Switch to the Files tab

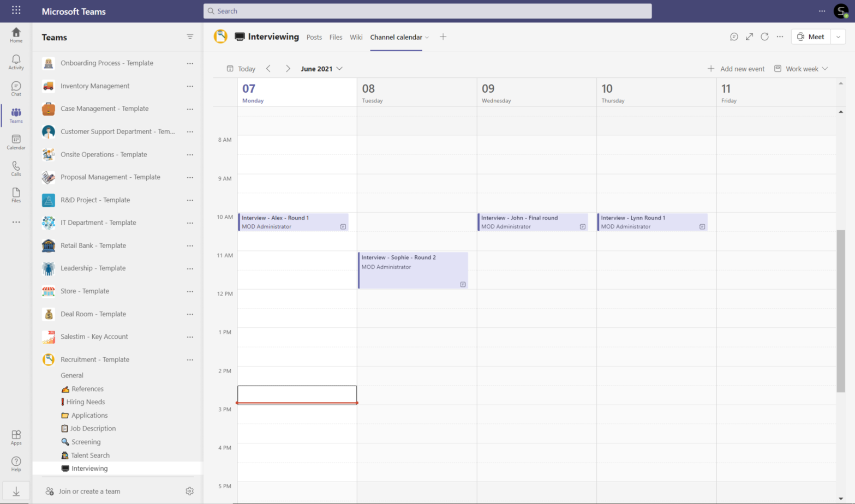[x=336, y=37]
